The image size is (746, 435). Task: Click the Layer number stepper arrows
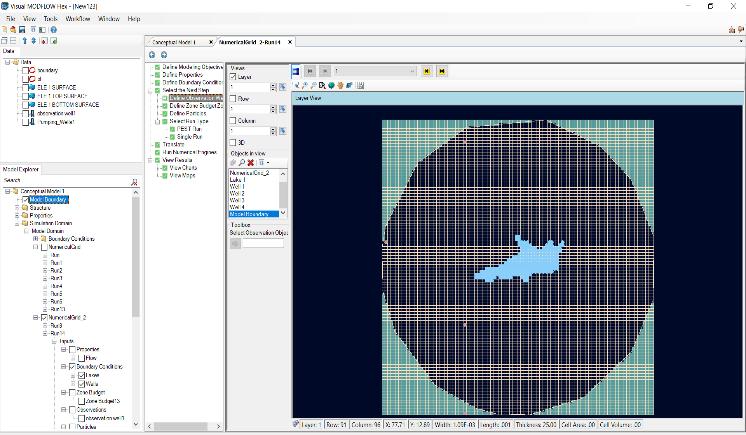point(273,87)
